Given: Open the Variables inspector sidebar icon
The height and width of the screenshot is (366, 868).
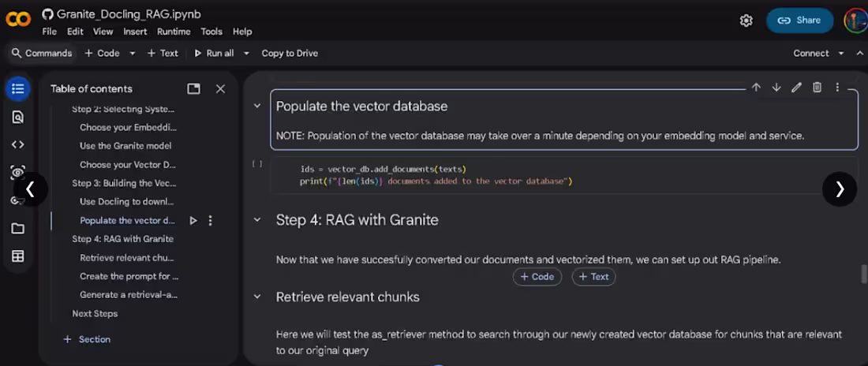Looking at the screenshot, I should [x=17, y=172].
